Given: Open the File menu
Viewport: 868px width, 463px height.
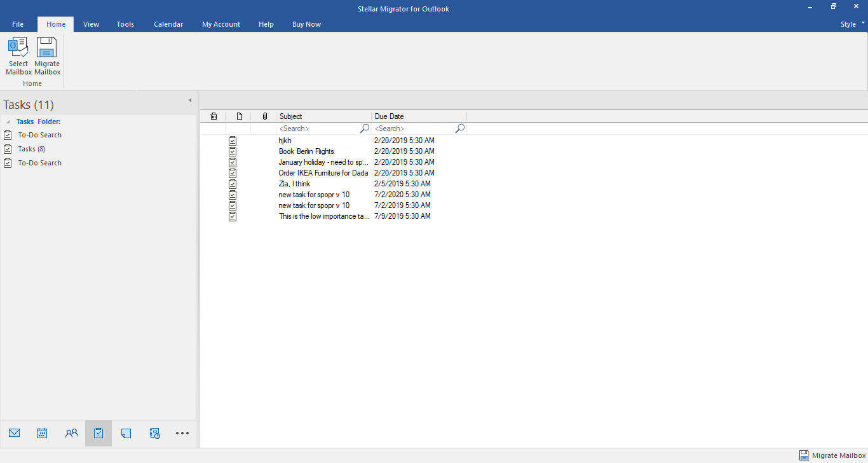Looking at the screenshot, I should point(18,24).
